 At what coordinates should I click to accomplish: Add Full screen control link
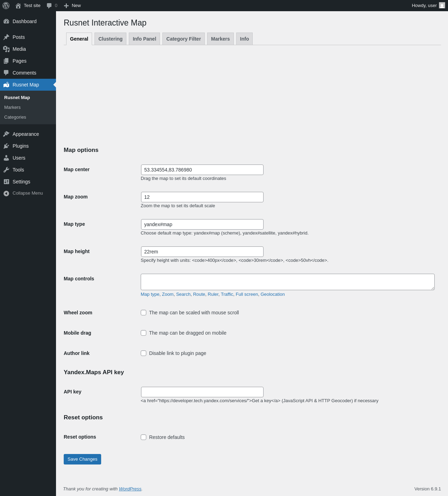click(247, 294)
